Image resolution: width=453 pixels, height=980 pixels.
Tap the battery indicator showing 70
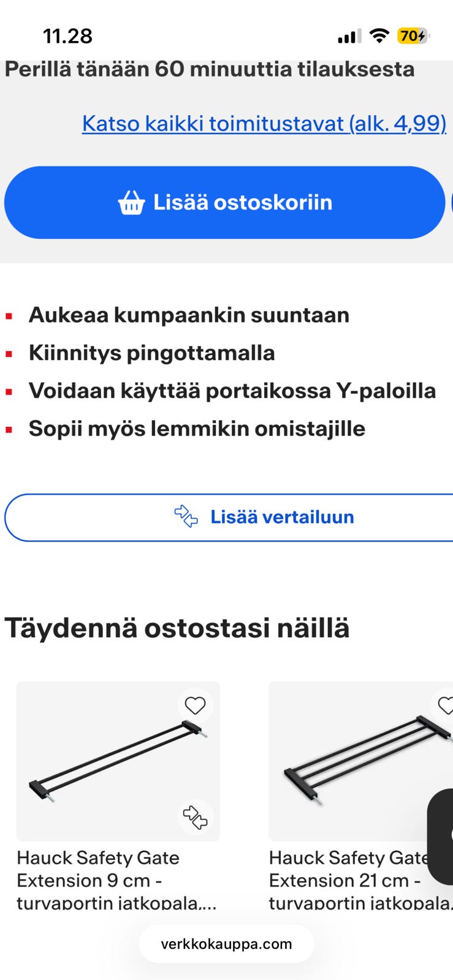(413, 37)
